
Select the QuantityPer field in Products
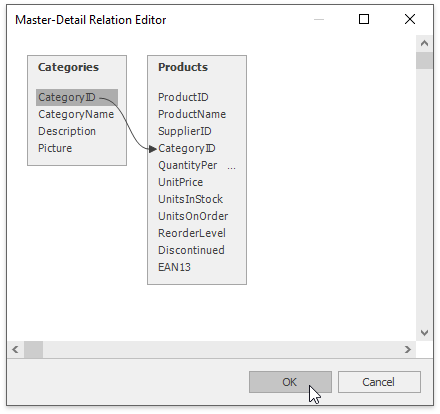click(187, 165)
